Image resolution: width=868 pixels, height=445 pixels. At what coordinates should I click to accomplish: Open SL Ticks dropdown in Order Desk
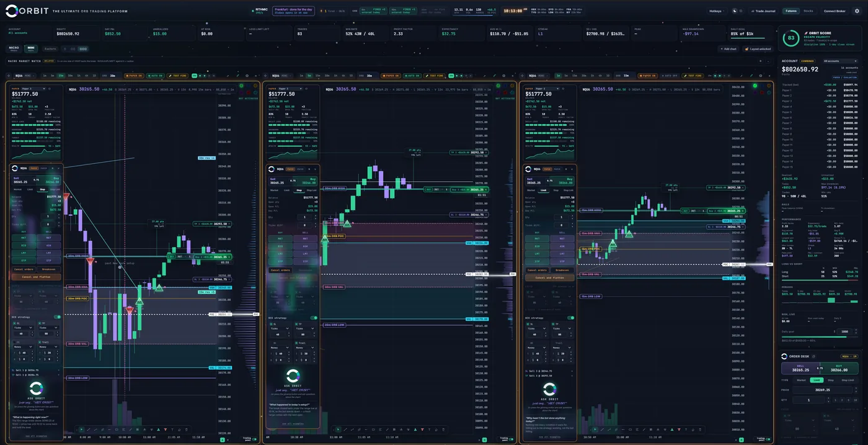(x=839, y=420)
